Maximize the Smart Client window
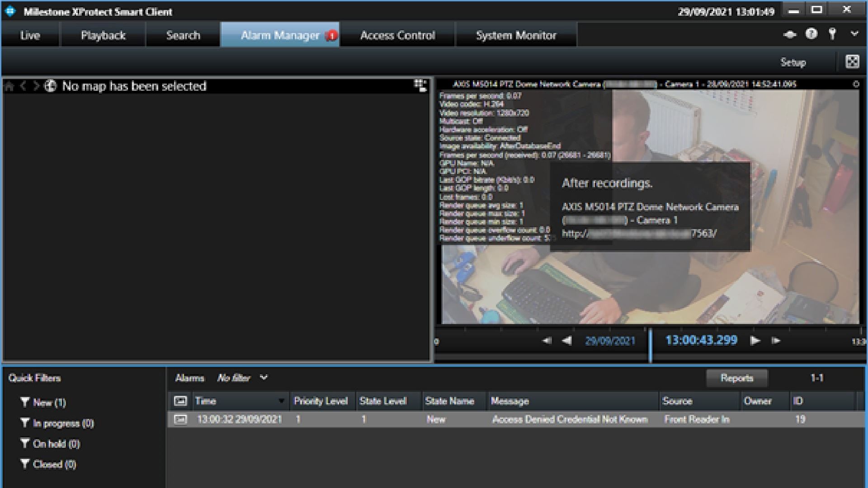The image size is (868, 488). 816,10
